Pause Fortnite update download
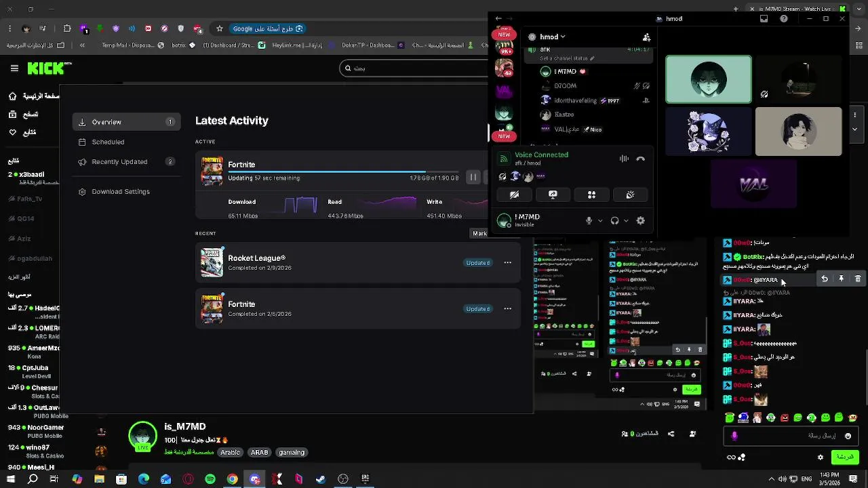Viewport: 868px width, 488px height. click(473, 178)
